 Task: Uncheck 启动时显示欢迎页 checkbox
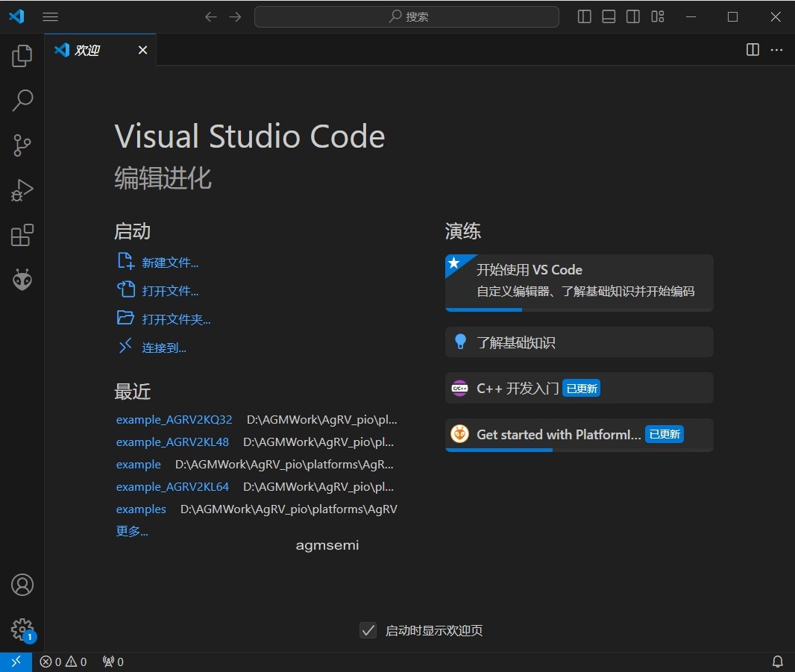click(x=368, y=630)
